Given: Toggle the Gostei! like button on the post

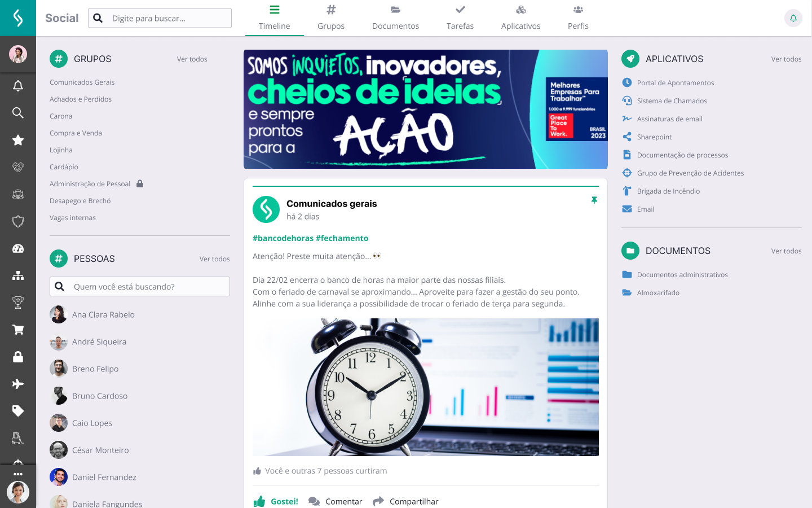Looking at the screenshot, I should [276, 501].
